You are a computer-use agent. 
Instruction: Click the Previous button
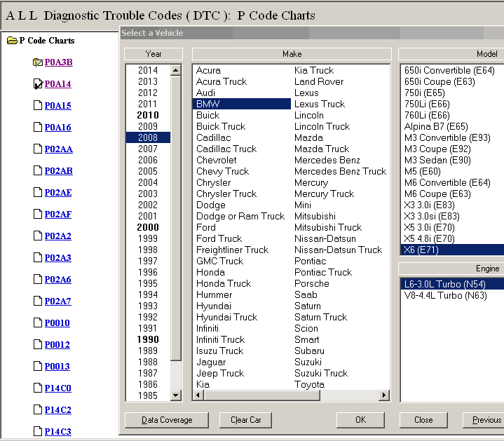[x=484, y=420]
